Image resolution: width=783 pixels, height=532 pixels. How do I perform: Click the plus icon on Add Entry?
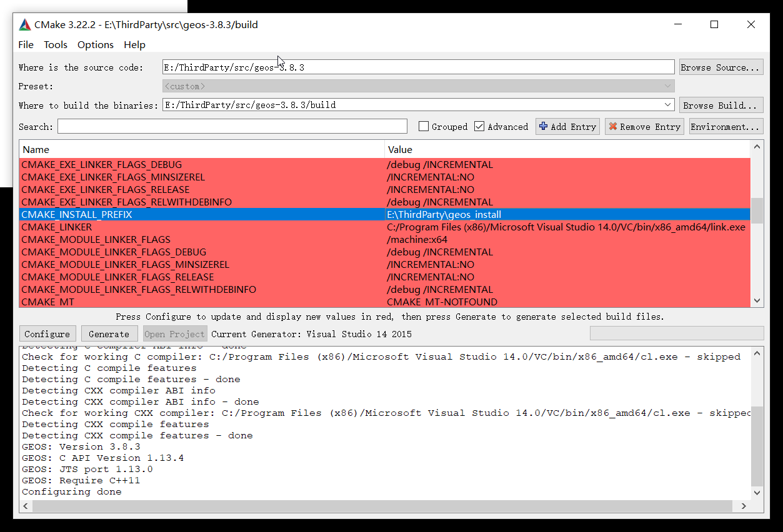point(543,126)
